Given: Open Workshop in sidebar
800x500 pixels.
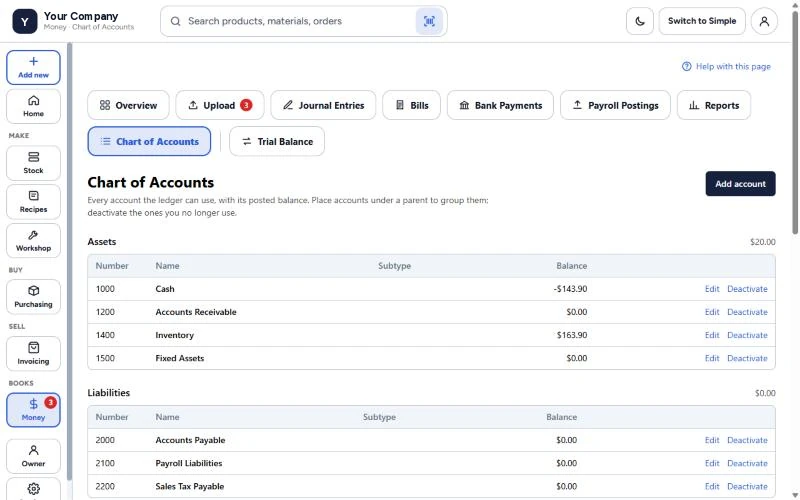Looking at the screenshot, I should 33,240.
